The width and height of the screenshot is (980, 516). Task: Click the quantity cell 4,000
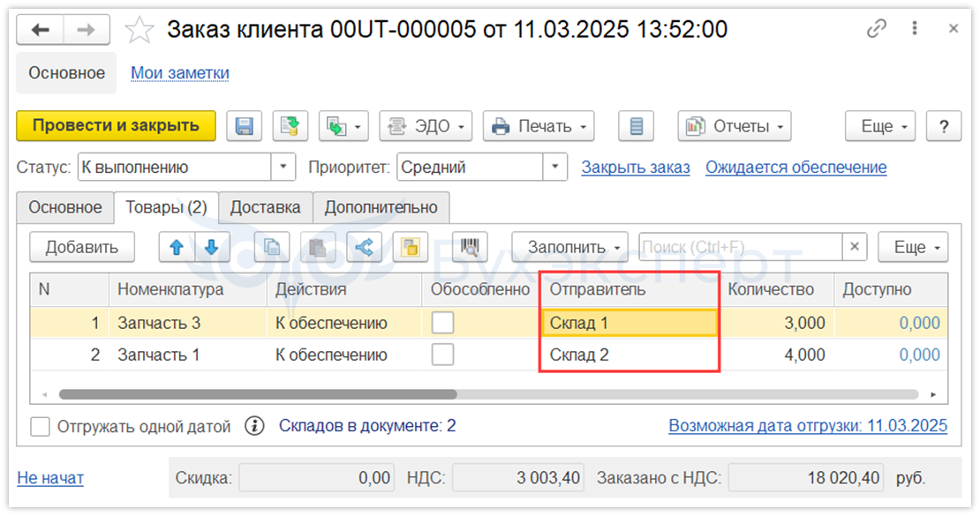[777, 355]
